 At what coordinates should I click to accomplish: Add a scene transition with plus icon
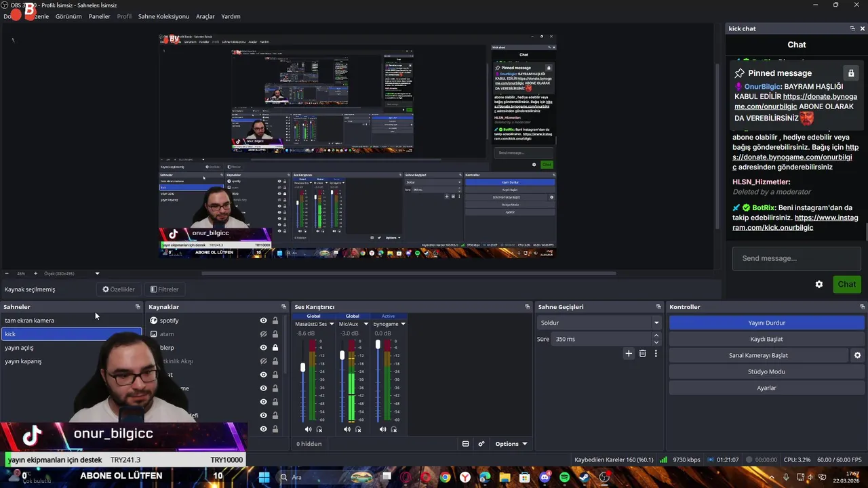coord(629,353)
